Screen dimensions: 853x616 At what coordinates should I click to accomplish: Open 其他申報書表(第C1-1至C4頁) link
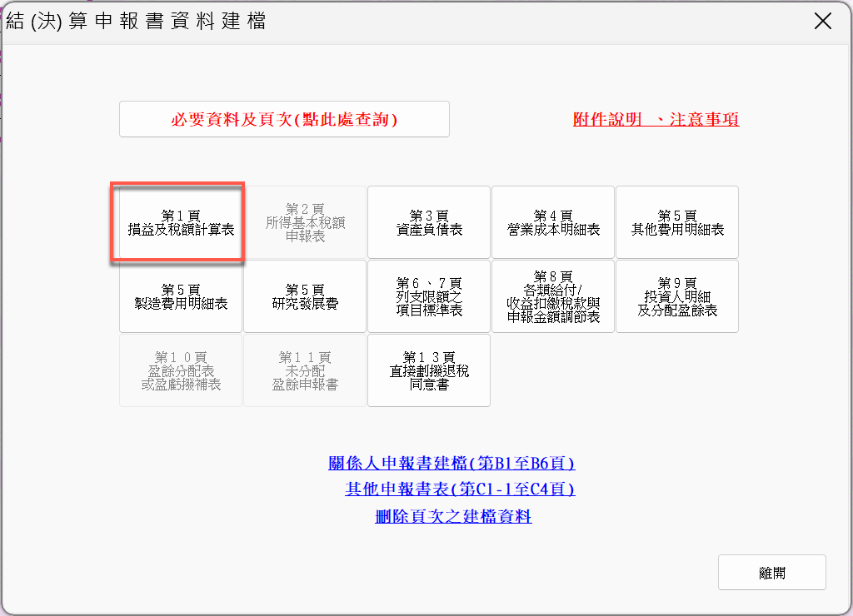click(460, 489)
